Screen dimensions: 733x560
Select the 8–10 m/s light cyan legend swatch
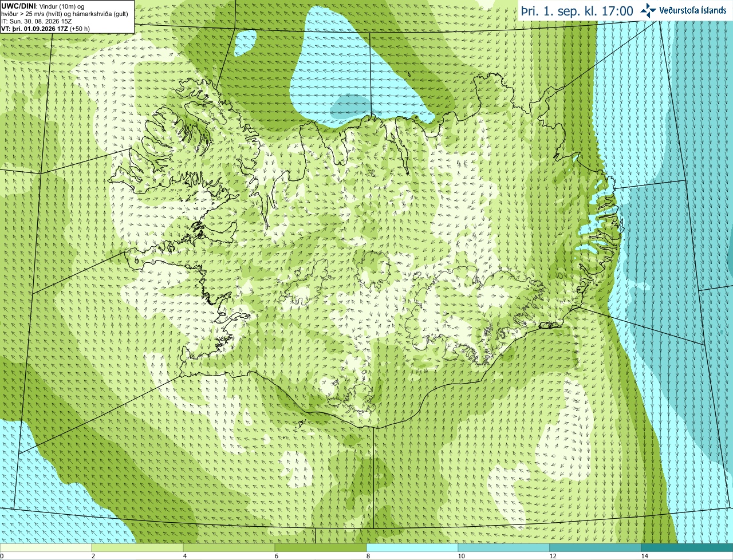tap(412, 547)
